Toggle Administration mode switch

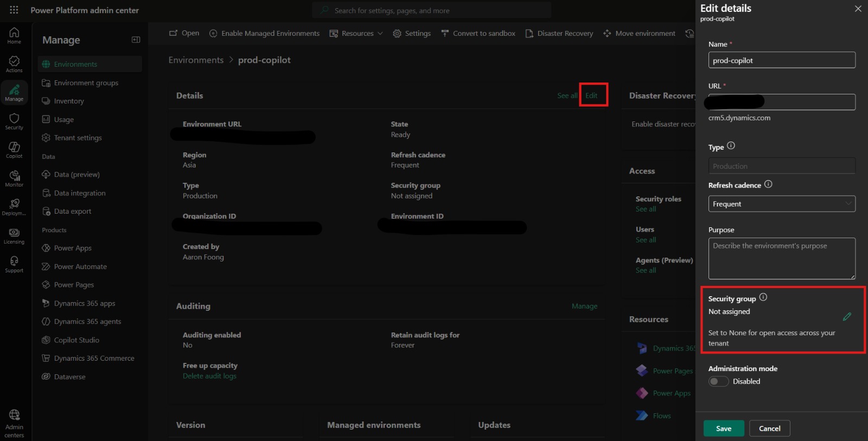tap(718, 381)
